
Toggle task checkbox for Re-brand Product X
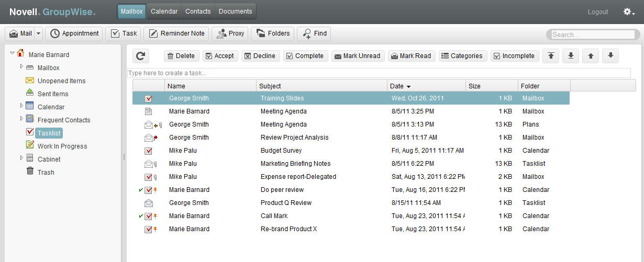coord(149,229)
